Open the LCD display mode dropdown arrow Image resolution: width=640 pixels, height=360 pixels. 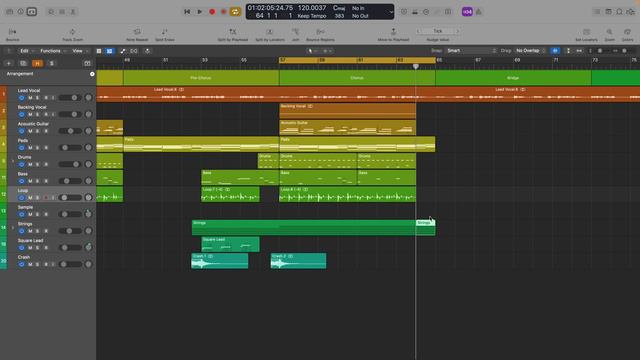pyautogui.click(x=391, y=12)
